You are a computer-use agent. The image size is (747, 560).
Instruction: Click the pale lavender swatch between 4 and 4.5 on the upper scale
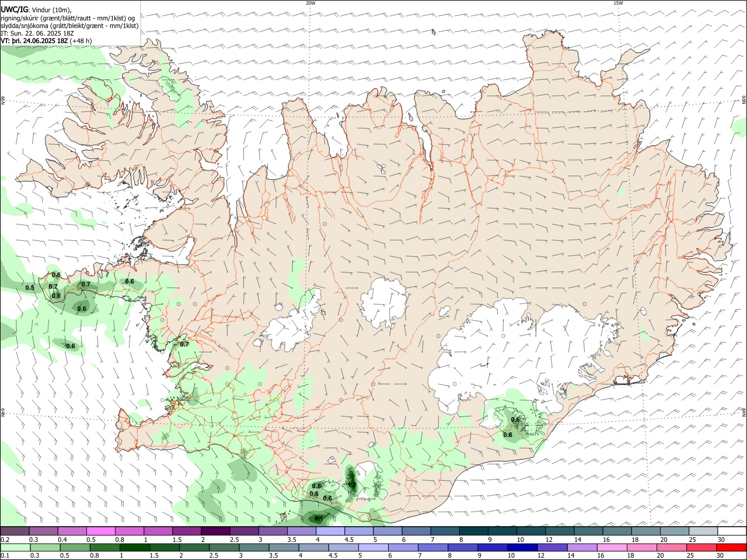[x=329, y=531]
